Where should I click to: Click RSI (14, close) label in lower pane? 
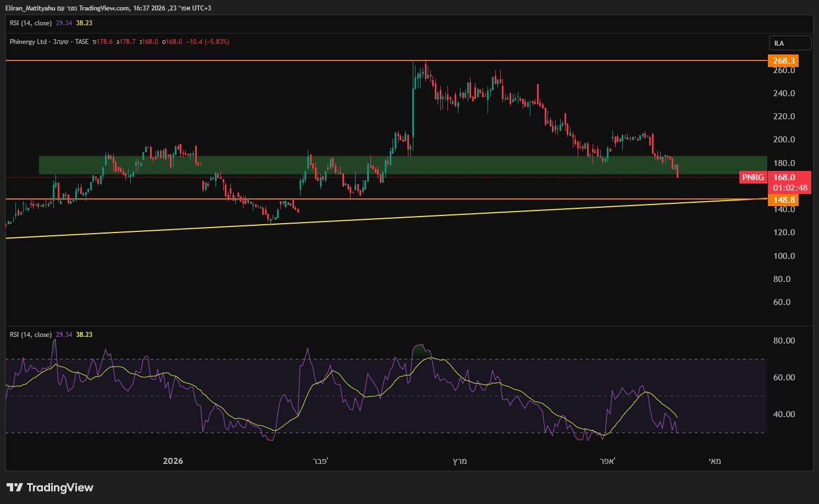click(x=31, y=335)
